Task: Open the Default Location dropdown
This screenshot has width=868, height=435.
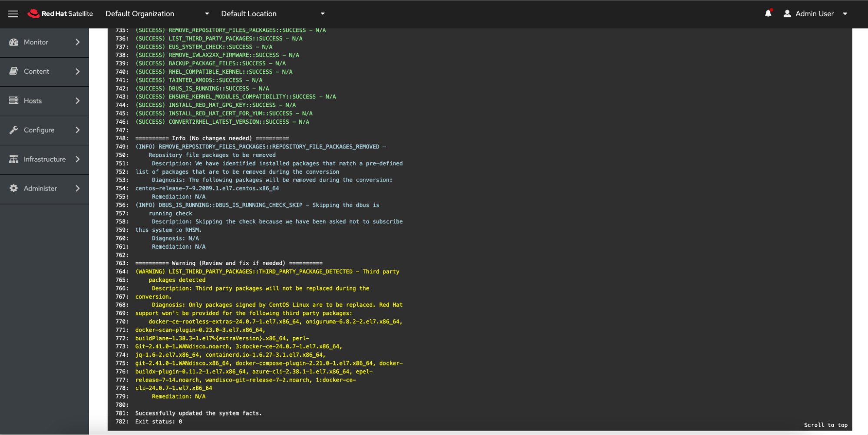Action: click(273, 14)
